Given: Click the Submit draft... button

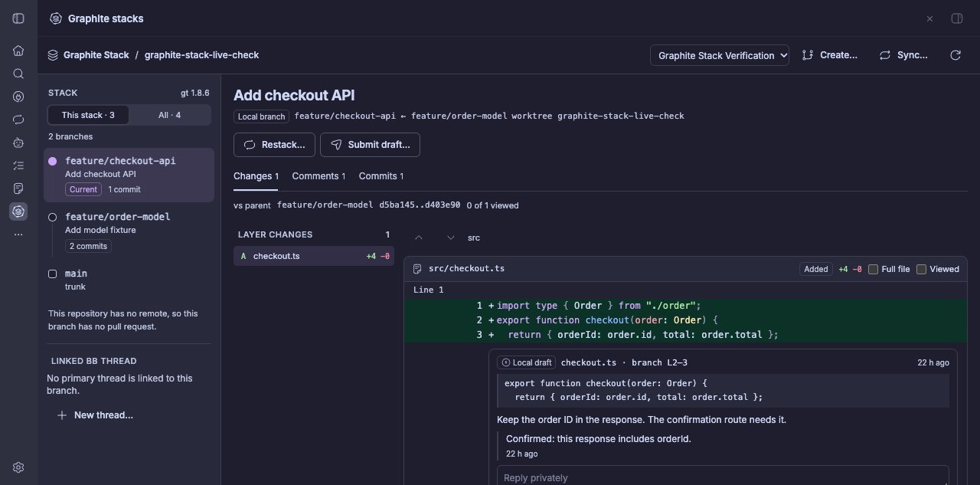Looking at the screenshot, I should click(370, 145).
